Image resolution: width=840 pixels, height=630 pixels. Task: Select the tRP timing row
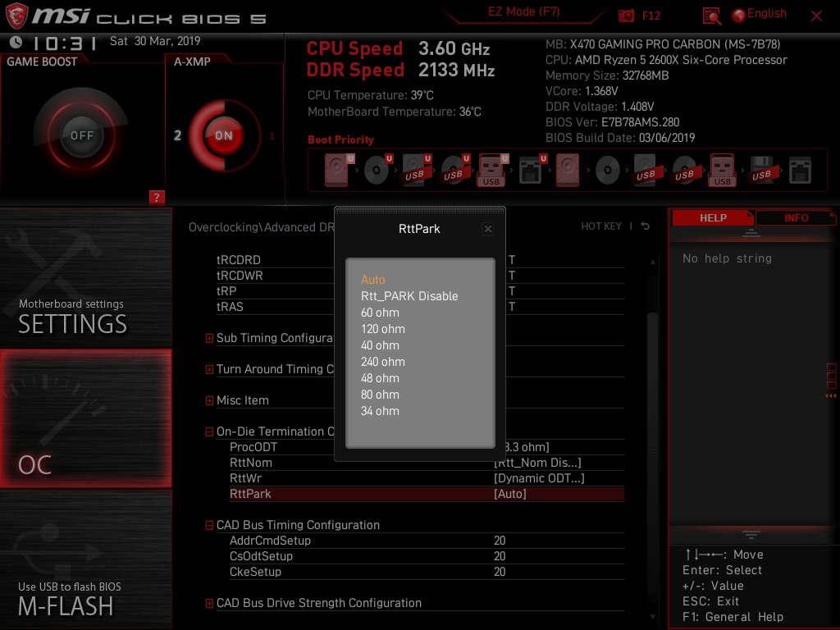(420, 291)
